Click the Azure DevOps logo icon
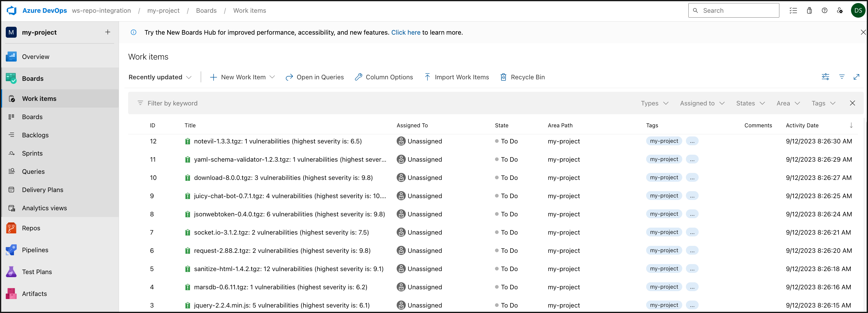The width and height of the screenshot is (868, 313). (x=12, y=10)
